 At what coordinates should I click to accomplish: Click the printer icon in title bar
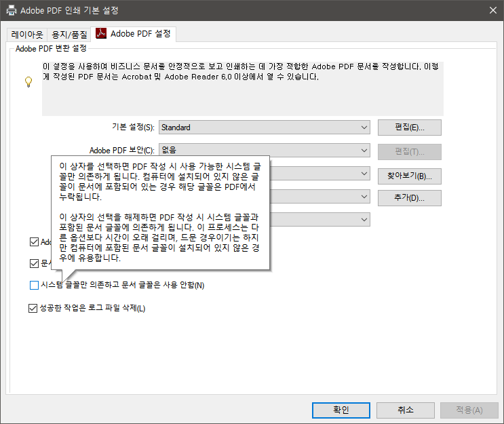coord(12,10)
